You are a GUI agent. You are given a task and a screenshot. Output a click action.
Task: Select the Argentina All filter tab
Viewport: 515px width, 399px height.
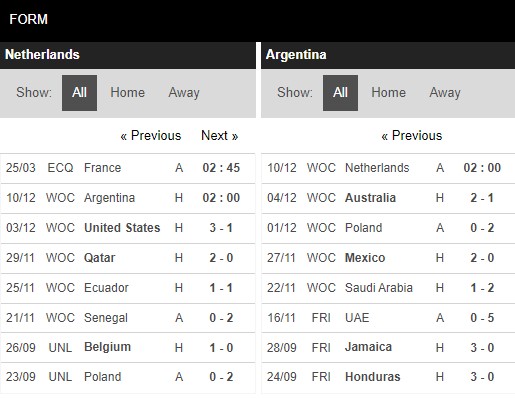(340, 93)
